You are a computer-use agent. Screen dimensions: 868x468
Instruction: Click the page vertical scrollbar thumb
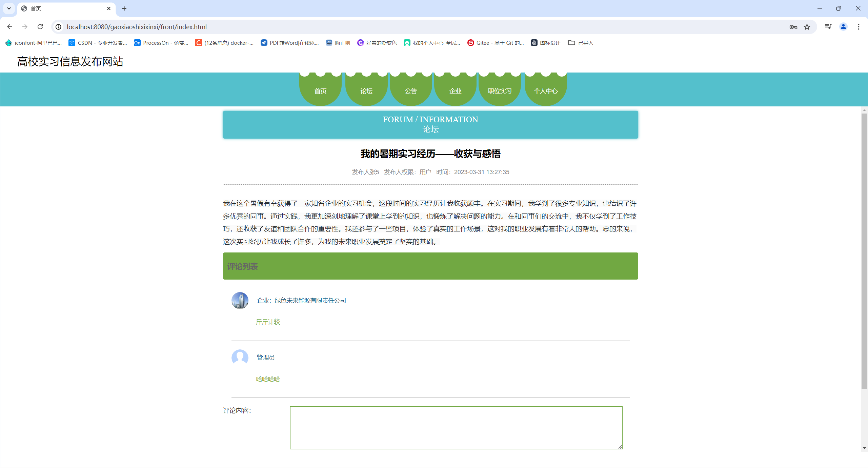[x=864, y=251]
